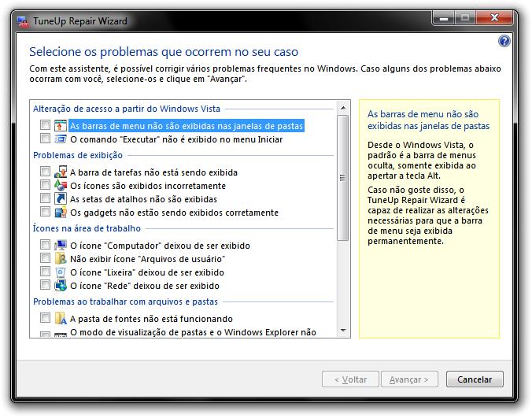Close the TuneUp Repair Wizard window
The width and height of the screenshot is (532, 418).
(494, 17)
